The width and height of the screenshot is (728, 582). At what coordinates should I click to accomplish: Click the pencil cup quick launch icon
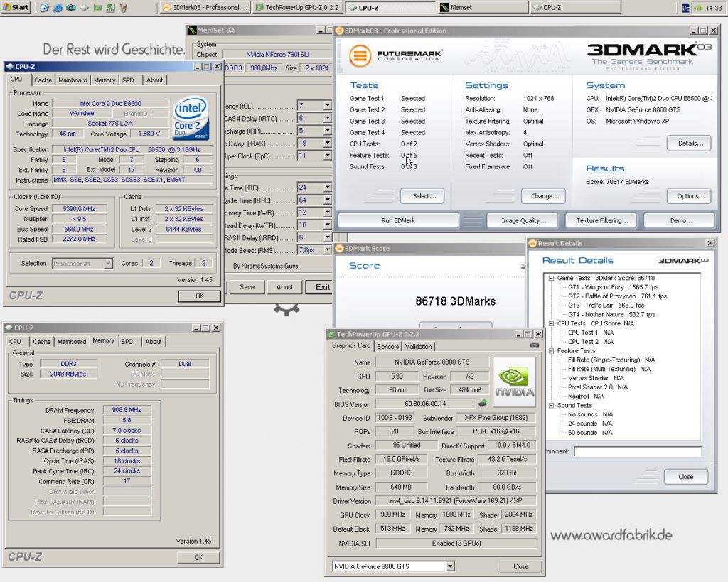pos(124,7)
